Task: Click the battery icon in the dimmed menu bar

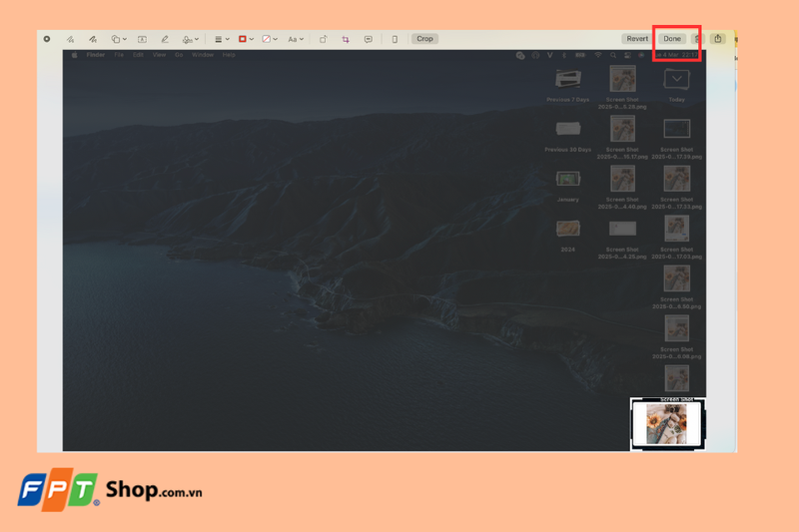Action: pyautogui.click(x=580, y=55)
